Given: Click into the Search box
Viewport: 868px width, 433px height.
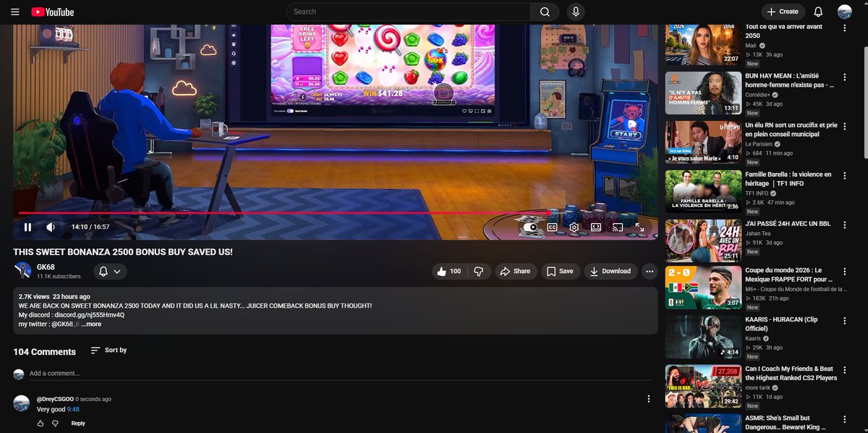Looking at the screenshot, I should pos(409,12).
